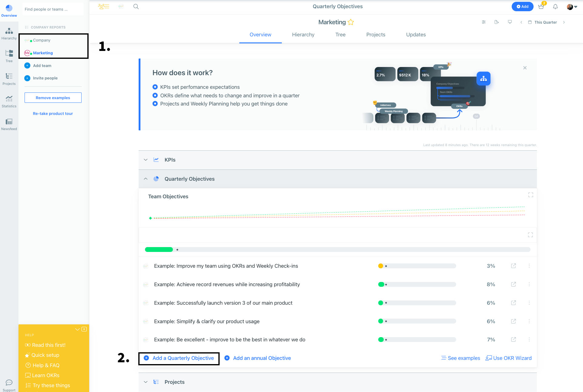Expand the Projects section

[x=146, y=382]
